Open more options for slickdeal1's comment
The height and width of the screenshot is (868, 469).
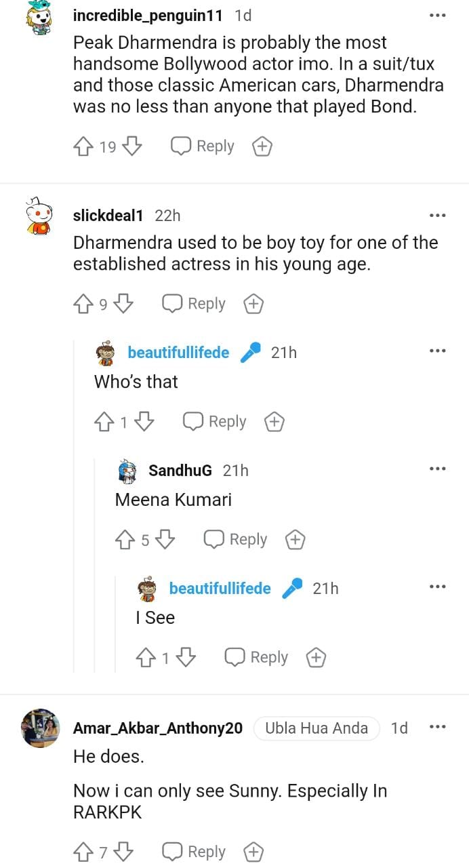coord(438,216)
